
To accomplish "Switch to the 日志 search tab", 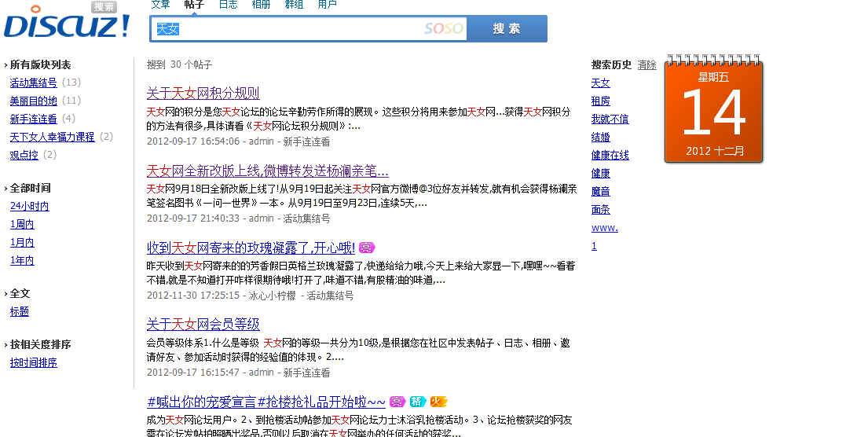I will coord(228,5).
